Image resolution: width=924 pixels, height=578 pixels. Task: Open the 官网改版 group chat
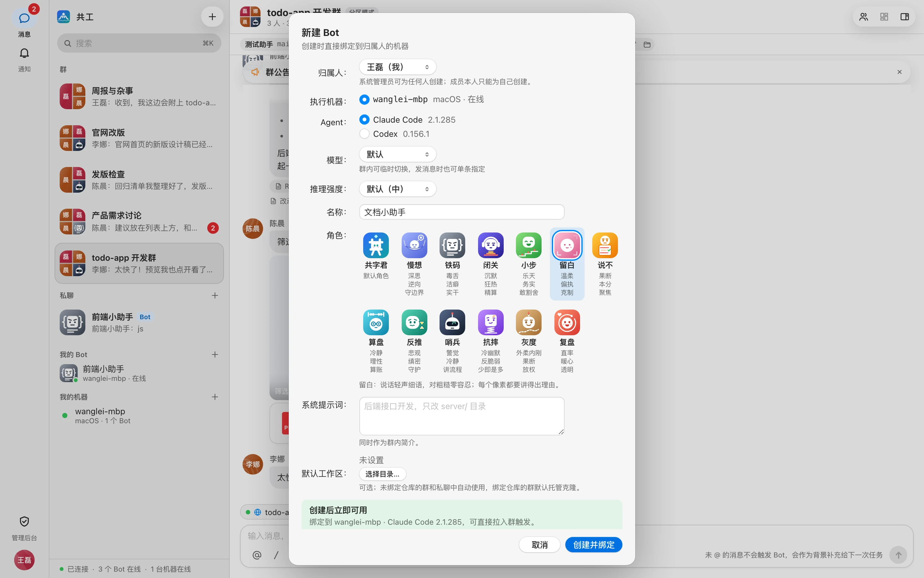point(139,138)
